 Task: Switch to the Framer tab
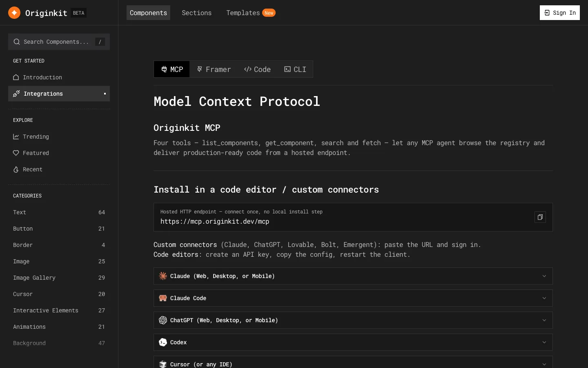point(214,69)
